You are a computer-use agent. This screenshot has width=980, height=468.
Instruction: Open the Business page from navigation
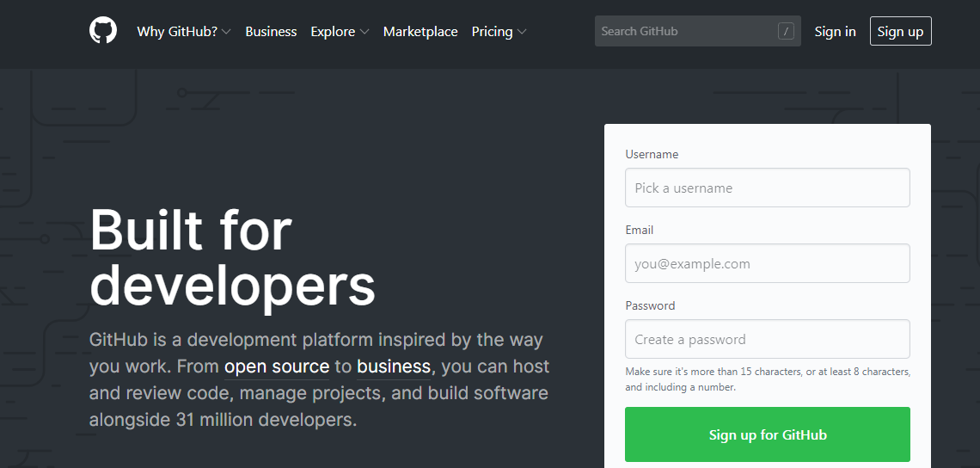click(x=271, y=32)
